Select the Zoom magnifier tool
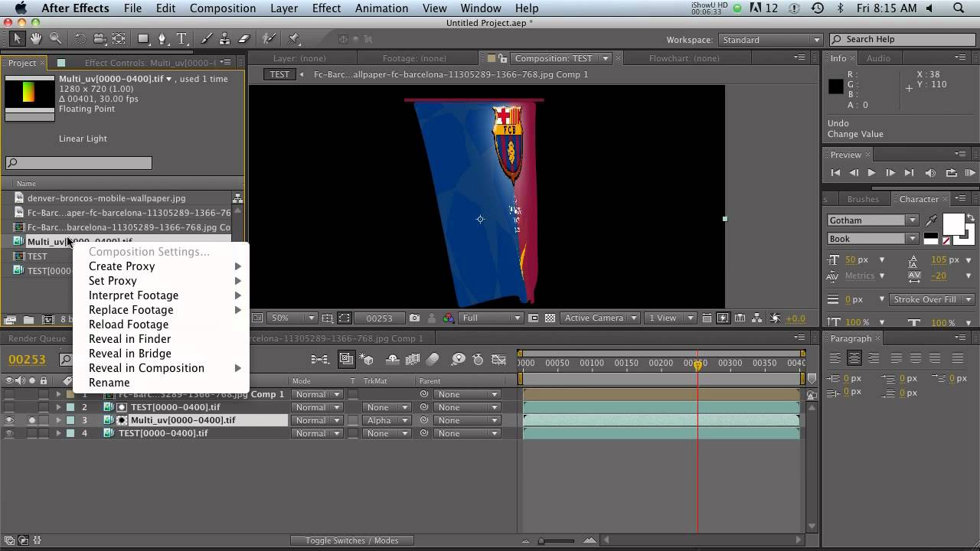Viewport: 980px width, 551px height. click(x=56, y=38)
